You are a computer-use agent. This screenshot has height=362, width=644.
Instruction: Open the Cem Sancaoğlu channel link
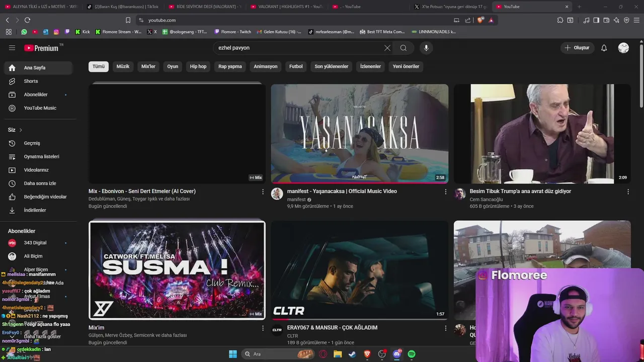pyautogui.click(x=486, y=200)
